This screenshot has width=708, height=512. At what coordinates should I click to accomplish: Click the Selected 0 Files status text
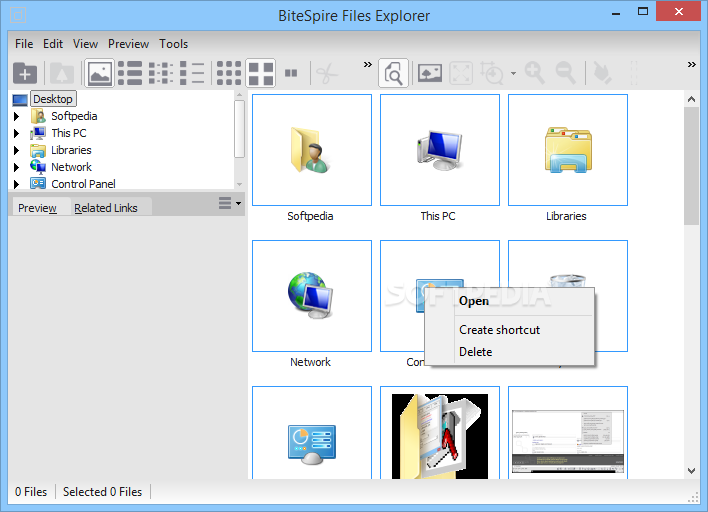(102, 492)
